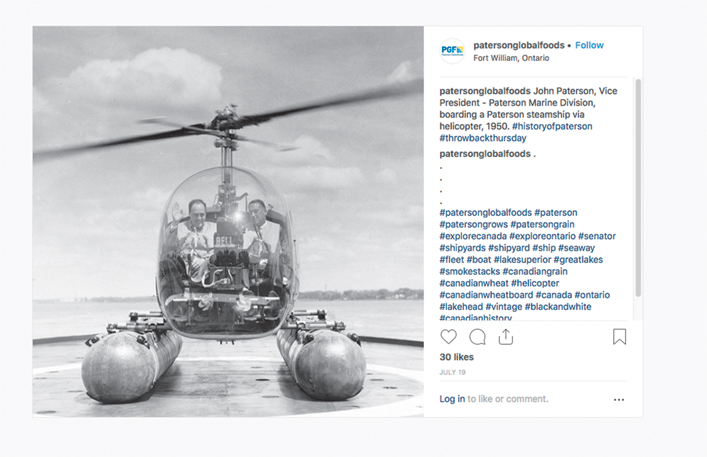The height and width of the screenshot is (457, 707).
Task: Open the Fort William, Ontario location
Action: 511,58
